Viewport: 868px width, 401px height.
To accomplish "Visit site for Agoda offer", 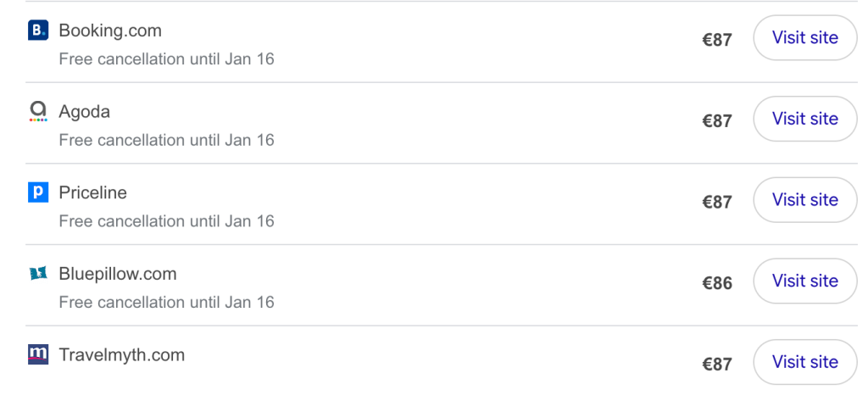I will point(805,119).
